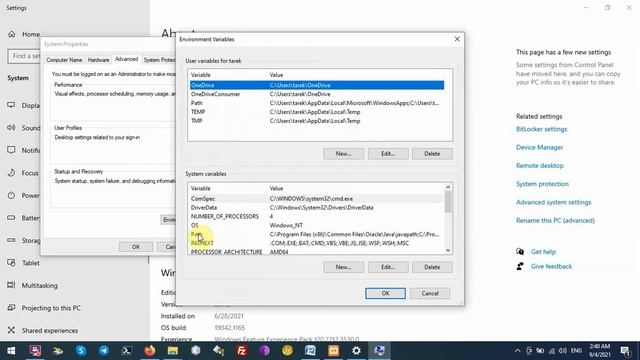Open the notification center icon
This screenshot has width=640, height=360.
pyautogui.click(x=625, y=351)
